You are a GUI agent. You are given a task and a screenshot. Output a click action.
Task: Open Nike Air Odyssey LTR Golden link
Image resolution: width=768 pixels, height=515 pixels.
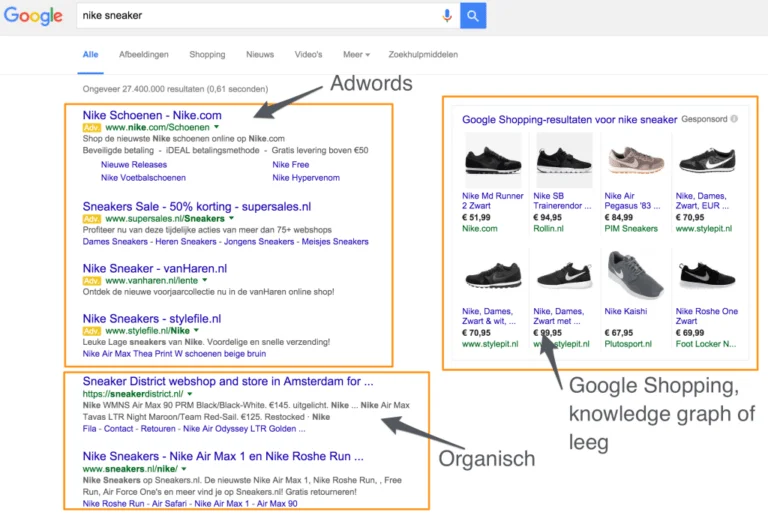point(244,429)
